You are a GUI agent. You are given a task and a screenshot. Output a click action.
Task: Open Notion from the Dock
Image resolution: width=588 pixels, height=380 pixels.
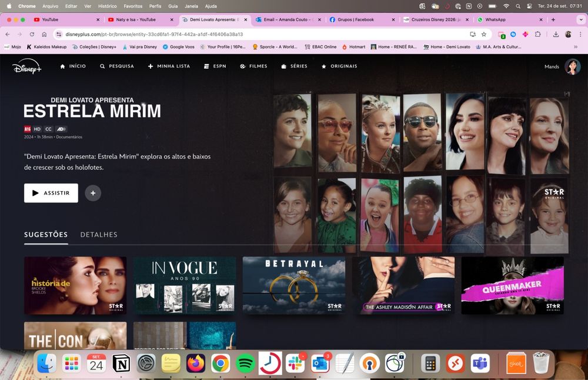click(x=121, y=363)
